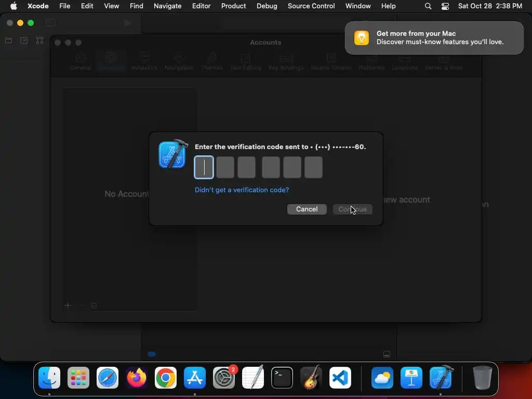Open the Editor menu
The width and height of the screenshot is (532, 399).
click(x=201, y=6)
